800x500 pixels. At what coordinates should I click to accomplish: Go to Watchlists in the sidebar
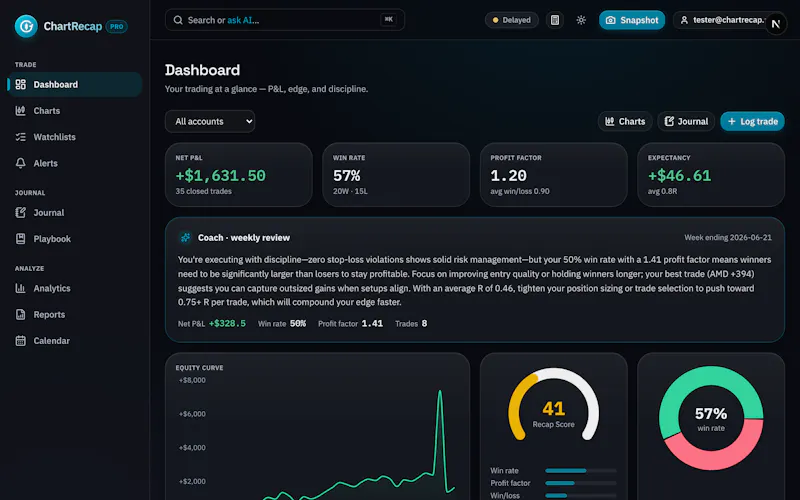point(74,137)
